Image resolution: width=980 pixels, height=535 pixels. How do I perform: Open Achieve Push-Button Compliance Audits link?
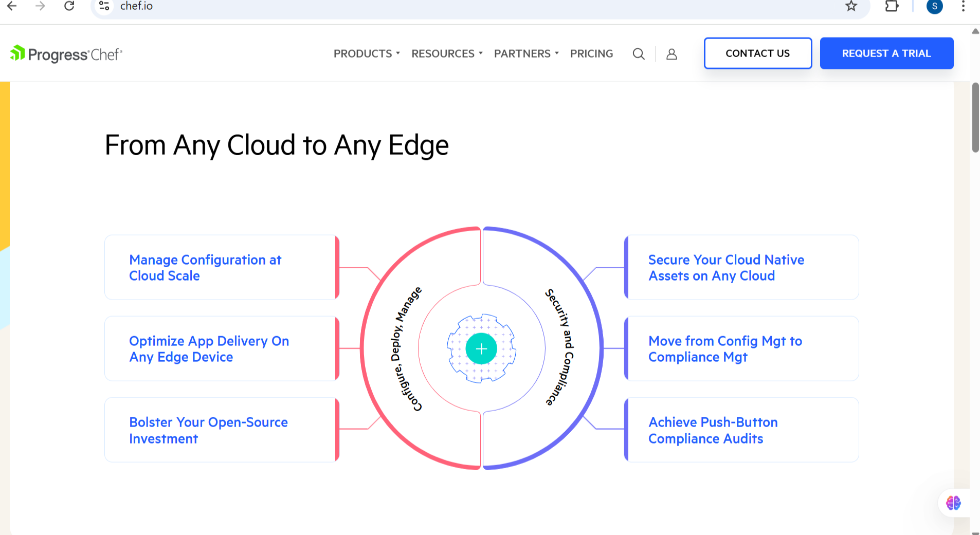tap(713, 430)
